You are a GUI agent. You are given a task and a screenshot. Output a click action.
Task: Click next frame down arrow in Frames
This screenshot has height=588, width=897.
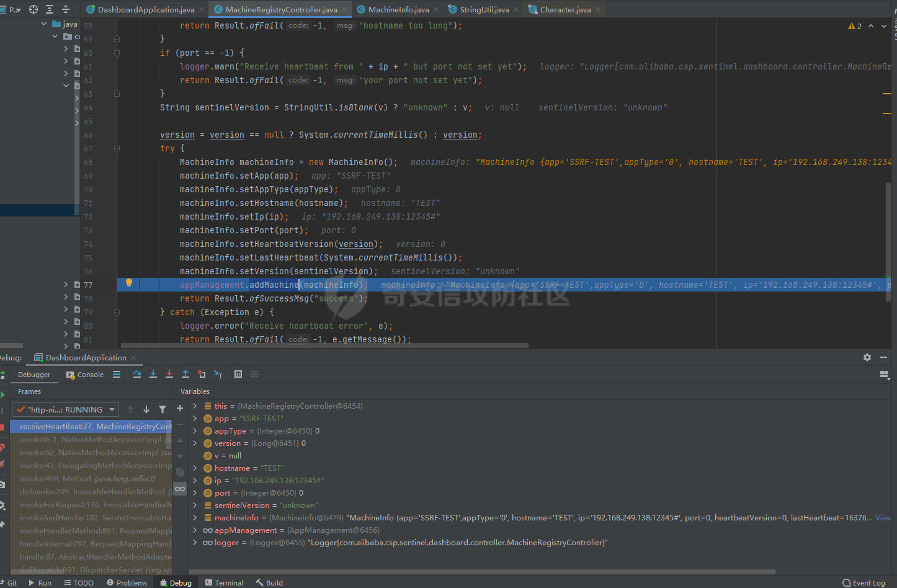point(146,409)
